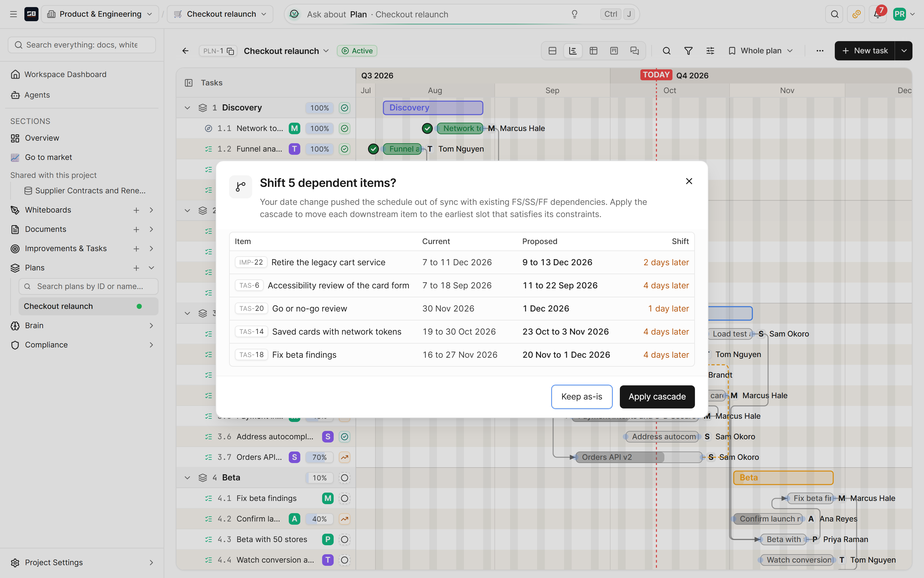Toggle status circle for Beta with 50 stores
The image size is (924, 578).
(x=344, y=539)
